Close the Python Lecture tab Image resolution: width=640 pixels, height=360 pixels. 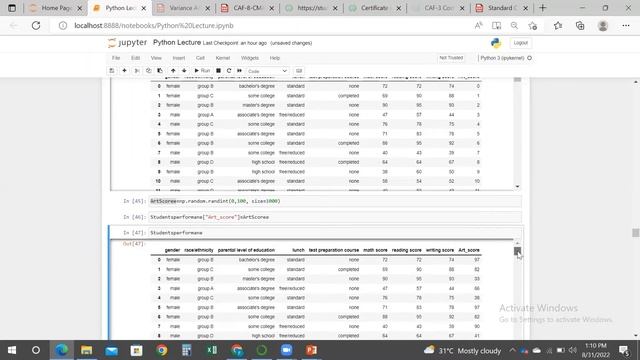click(144, 8)
